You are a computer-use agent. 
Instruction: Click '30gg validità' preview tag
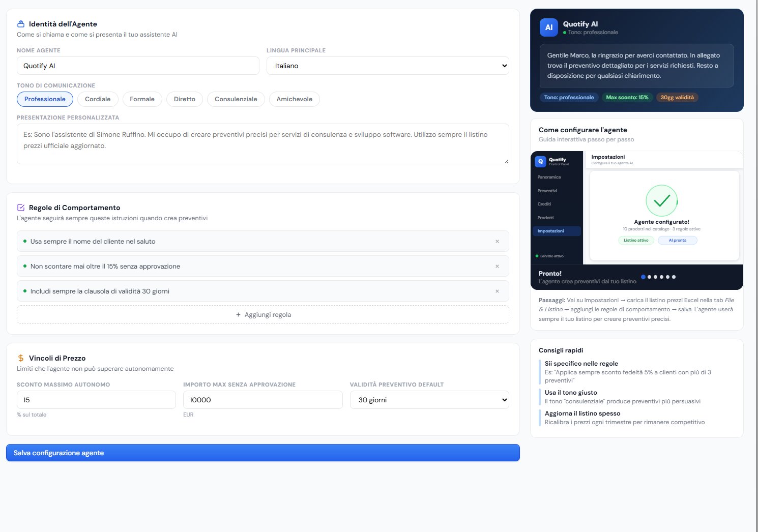pos(677,97)
